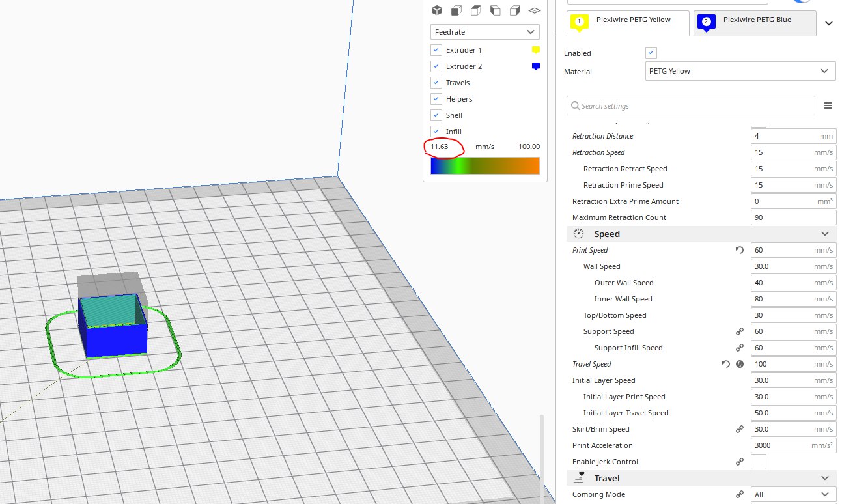Screen dimensions: 842x504
Task: Select the right side camera view icon
Action: tap(515, 10)
